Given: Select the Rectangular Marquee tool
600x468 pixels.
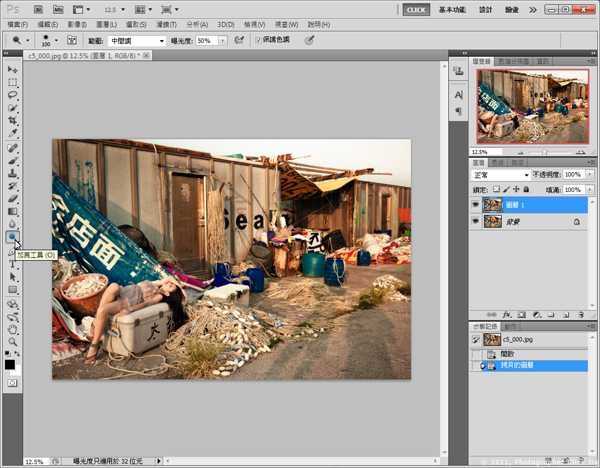Looking at the screenshot, I should coord(13,82).
